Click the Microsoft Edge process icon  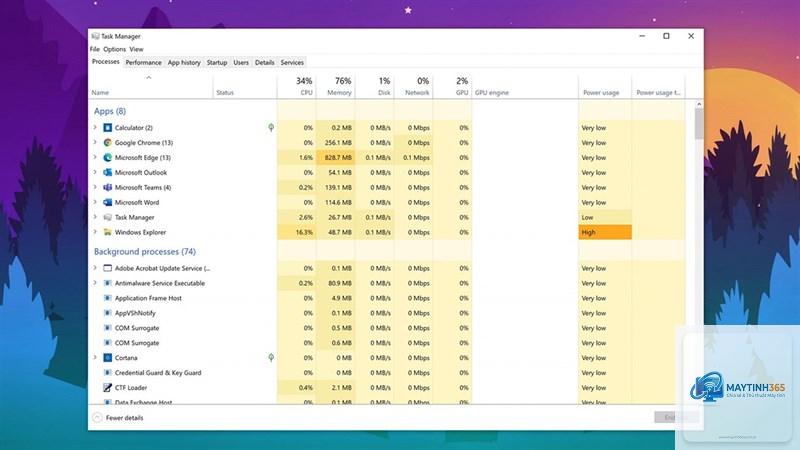(108, 158)
